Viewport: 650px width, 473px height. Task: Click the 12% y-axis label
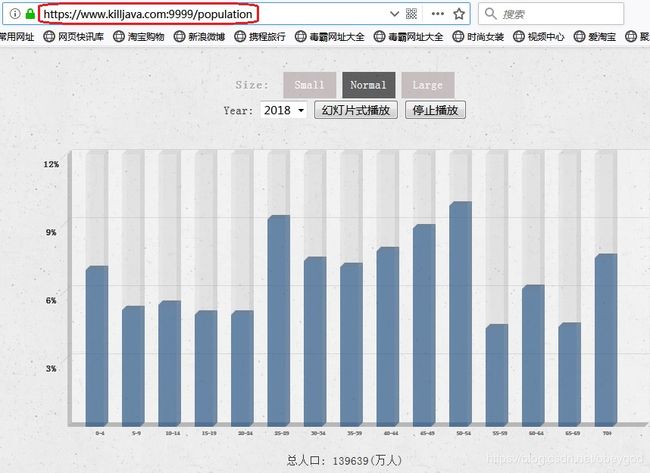point(51,164)
